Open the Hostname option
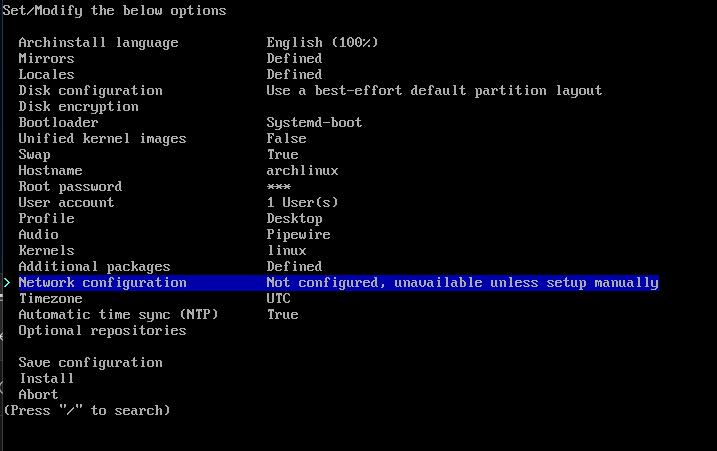 [50, 171]
